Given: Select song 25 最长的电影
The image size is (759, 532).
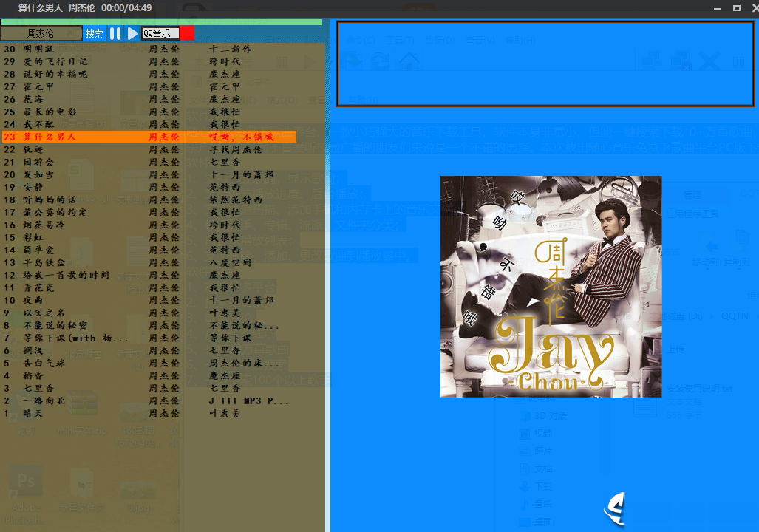Looking at the screenshot, I should coord(149,112).
